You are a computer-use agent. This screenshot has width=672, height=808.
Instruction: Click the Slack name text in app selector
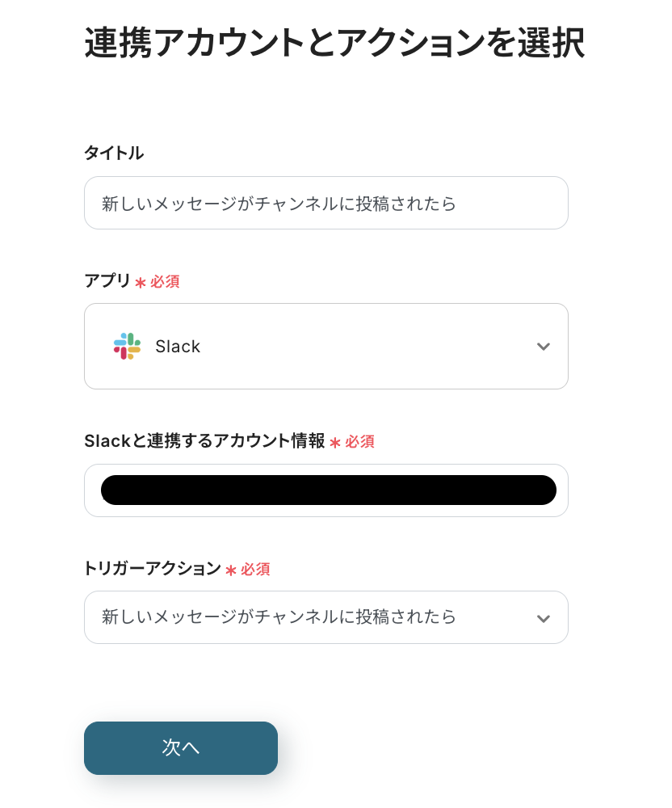tap(178, 347)
